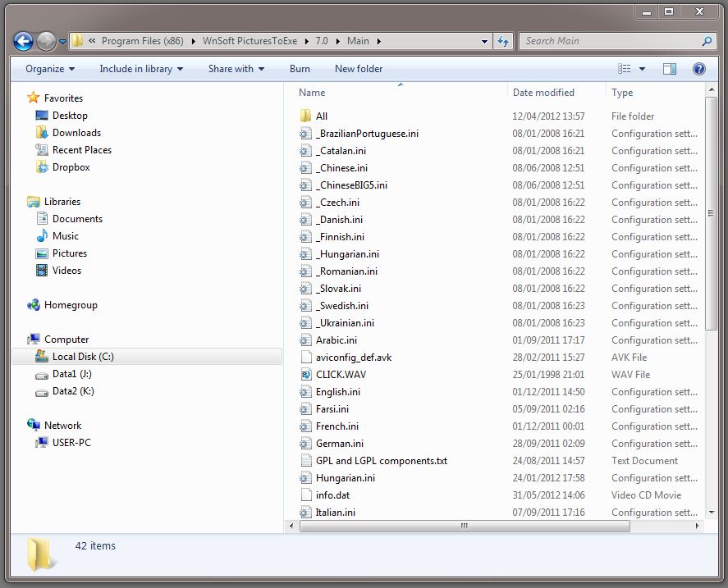The height and width of the screenshot is (588, 728).
Task: Open Desktop in Favorites
Action: tap(70, 115)
